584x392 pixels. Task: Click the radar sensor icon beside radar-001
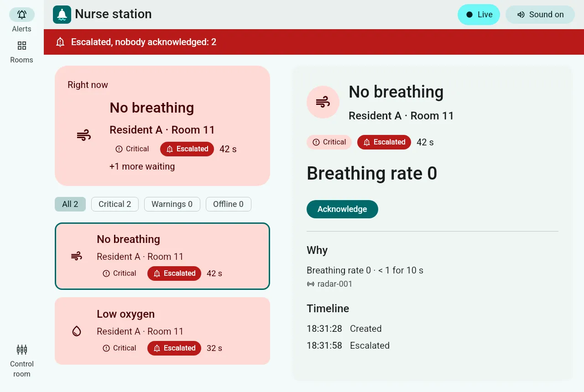click(311, 284)
